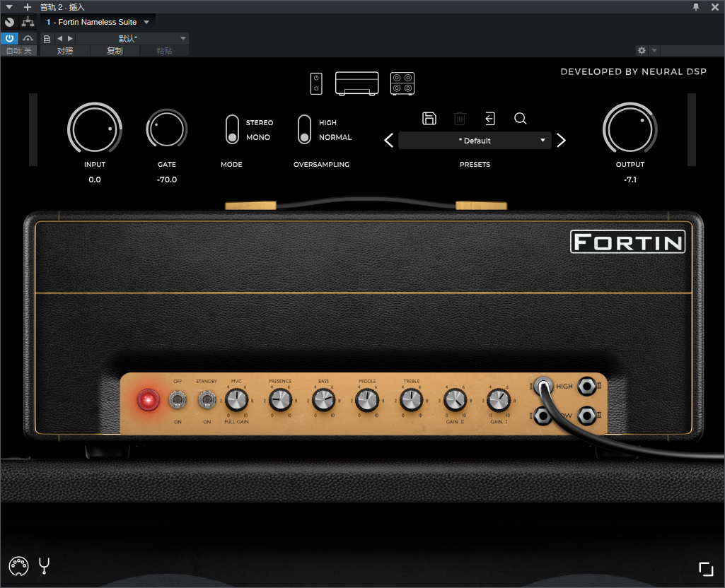Click the 音轨 2 - 插入 title text

point(62,7)
